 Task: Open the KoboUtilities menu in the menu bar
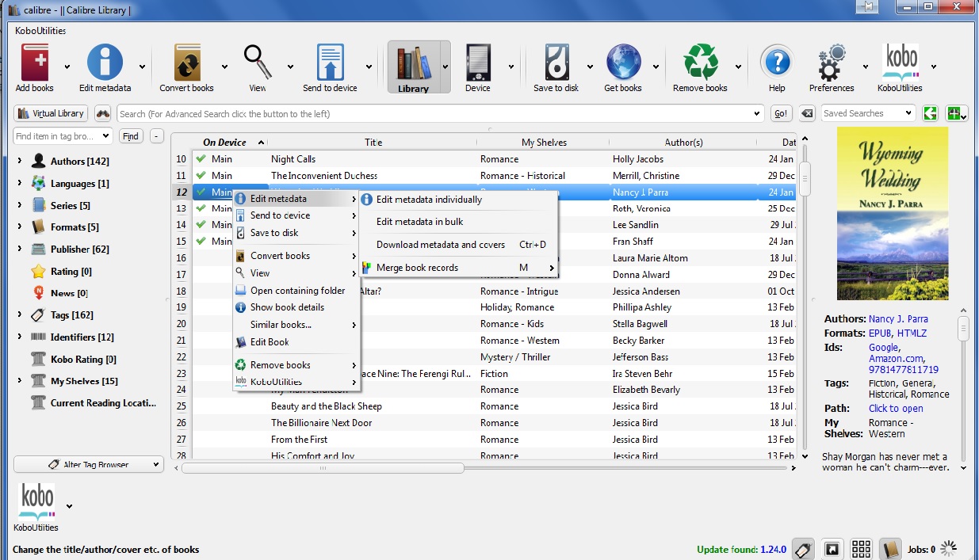pos(40,31)
